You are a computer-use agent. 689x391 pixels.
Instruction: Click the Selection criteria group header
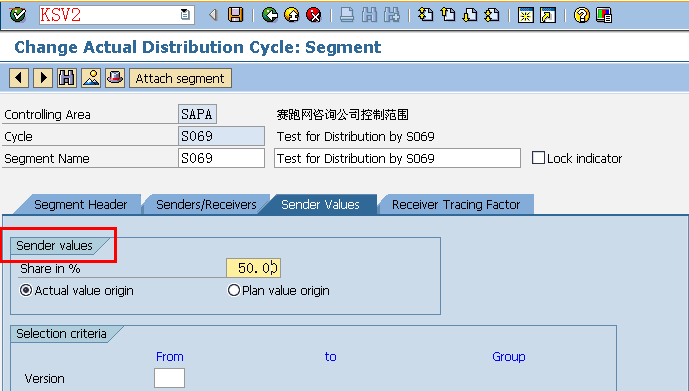tap(61, 334)
